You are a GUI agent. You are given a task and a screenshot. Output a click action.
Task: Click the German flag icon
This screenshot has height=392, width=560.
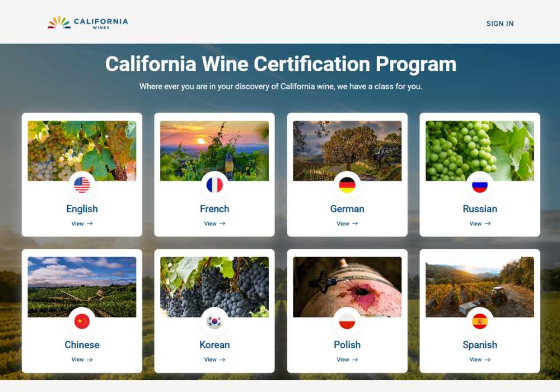click(x=347, y=185)
